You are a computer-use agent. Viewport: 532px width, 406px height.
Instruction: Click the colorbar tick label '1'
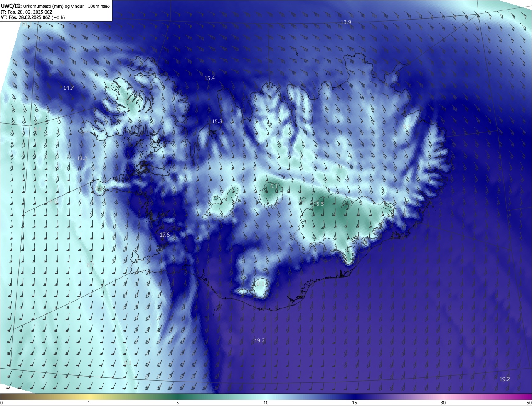[89, 403]
